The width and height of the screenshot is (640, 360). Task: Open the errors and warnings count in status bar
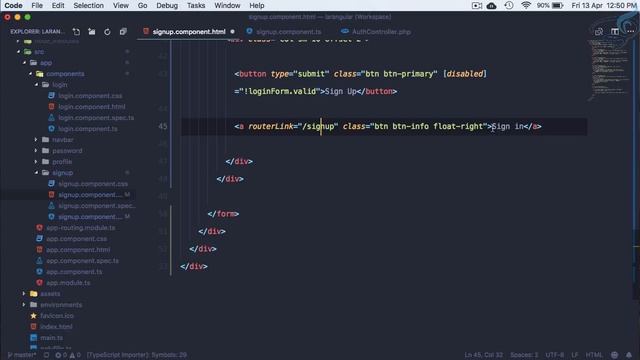[68, 355]
